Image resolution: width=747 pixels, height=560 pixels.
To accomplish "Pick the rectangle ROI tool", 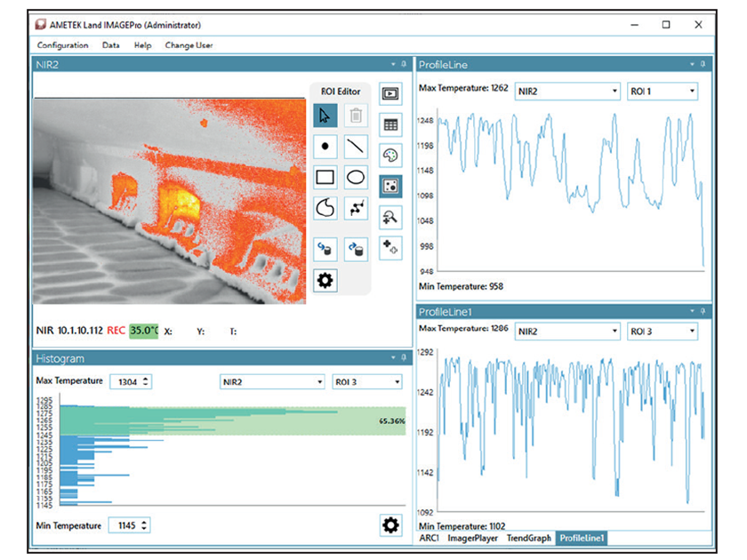I will (325, 177).
